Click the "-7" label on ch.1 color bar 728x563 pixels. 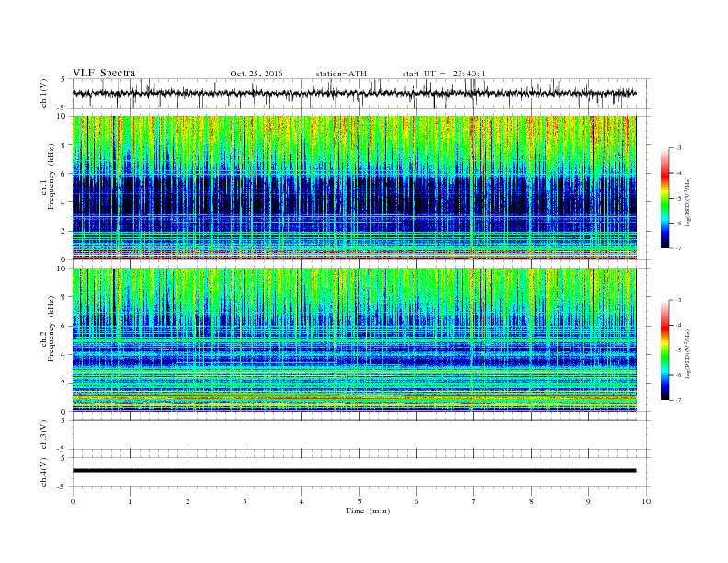678,248
